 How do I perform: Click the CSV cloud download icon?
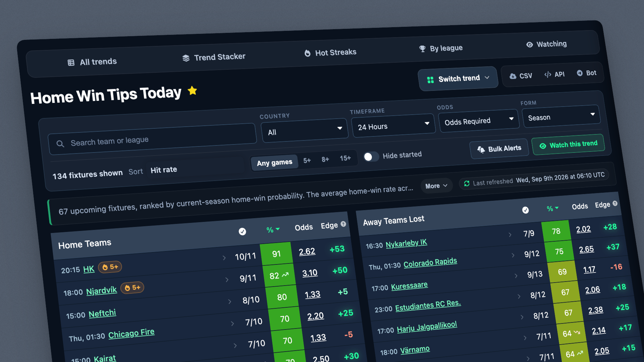(513, 76)
